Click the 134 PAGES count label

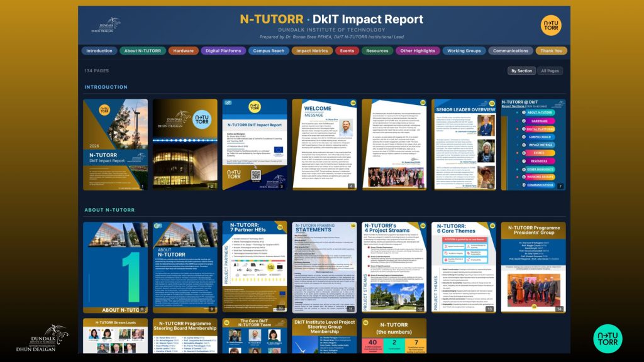point(96,70)
